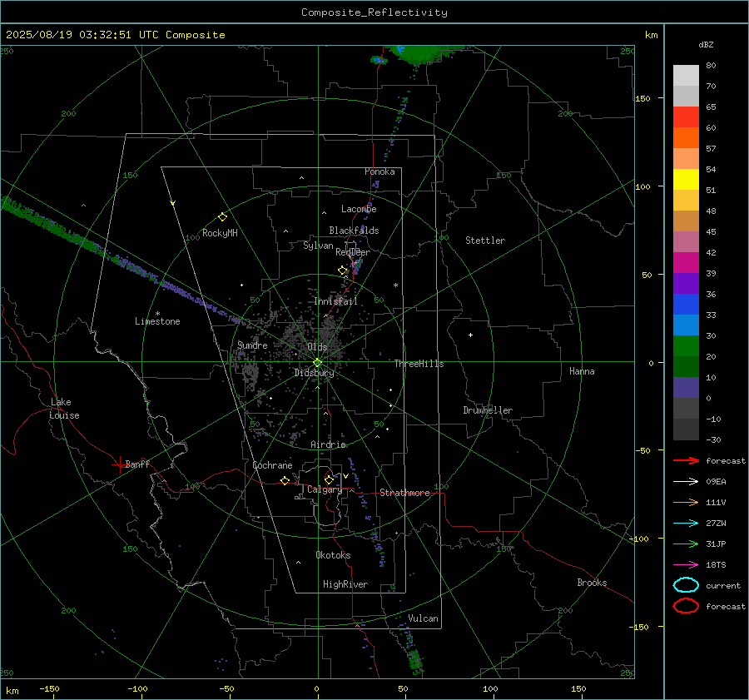Click the yellow diamond marker beside RockyMH

point(222,217)
